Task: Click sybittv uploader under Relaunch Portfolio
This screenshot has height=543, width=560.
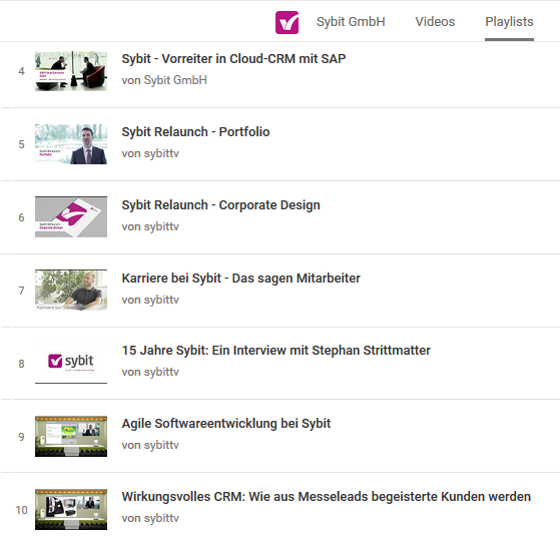Action: pyautogui.click(x=161, y=153)
